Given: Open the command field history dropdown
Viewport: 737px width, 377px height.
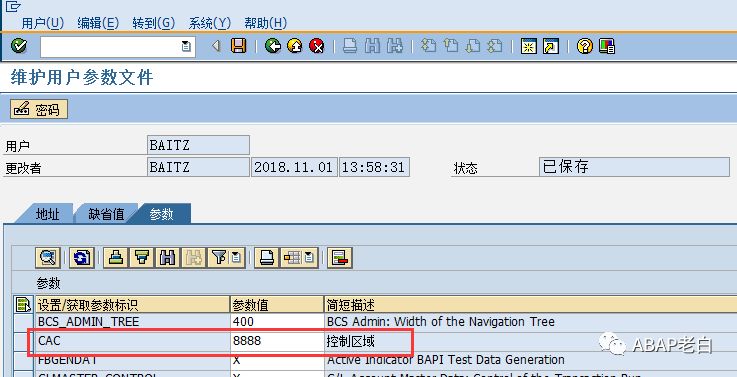Looking at the screenshot, I should tap(186, 47).
